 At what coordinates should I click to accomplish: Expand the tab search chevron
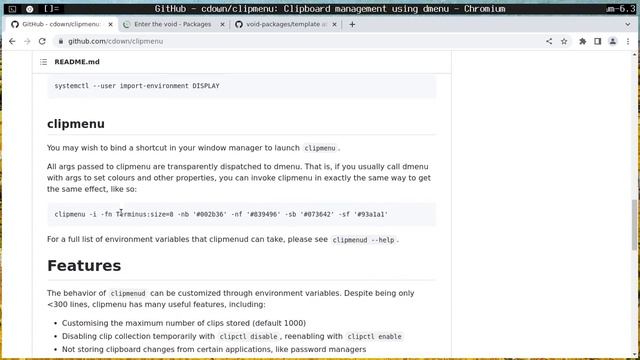tap(628, 24)
